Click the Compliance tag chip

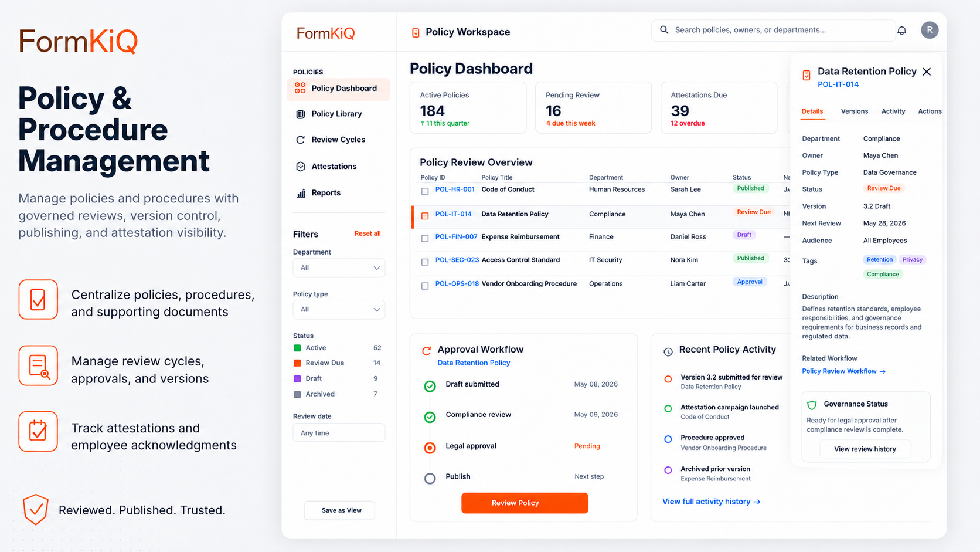[x=883, y=275]
